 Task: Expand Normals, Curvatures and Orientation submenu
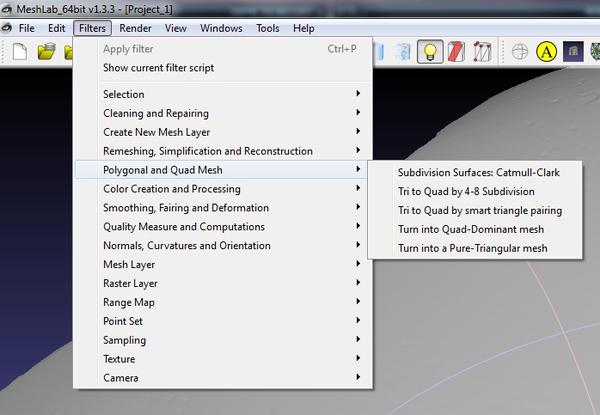[x=223, y=246]
